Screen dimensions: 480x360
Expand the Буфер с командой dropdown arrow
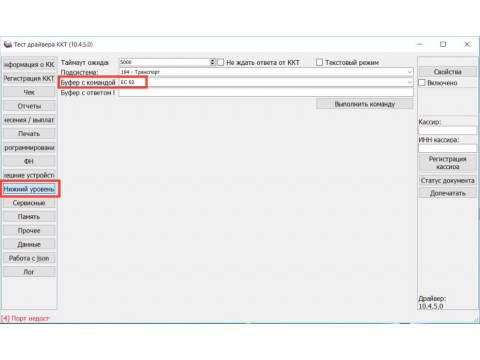(409, 82)
